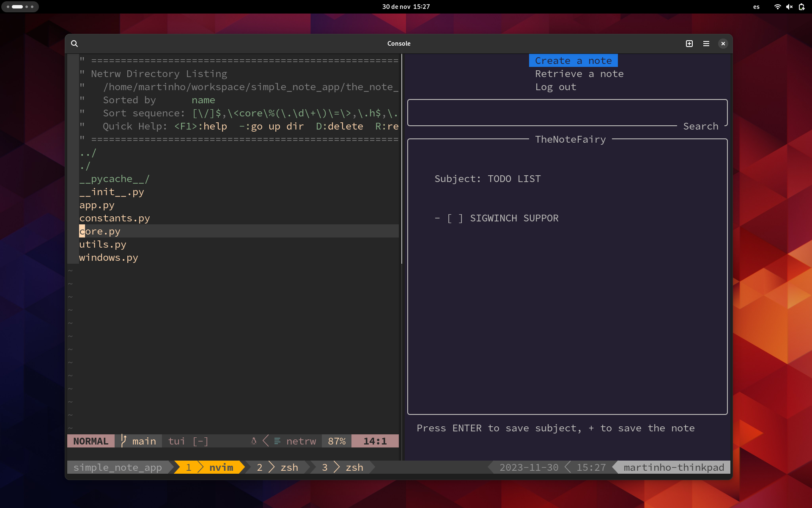This screenshot has height=508, width=812.
Task: Open the parent directory ../ entry
Action: (x=88, y=153)
